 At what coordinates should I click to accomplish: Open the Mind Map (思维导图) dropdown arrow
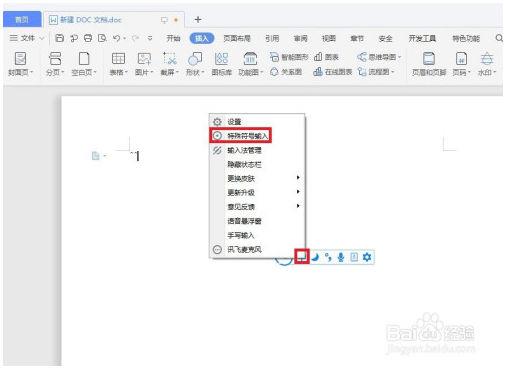[x=399, y=57]
